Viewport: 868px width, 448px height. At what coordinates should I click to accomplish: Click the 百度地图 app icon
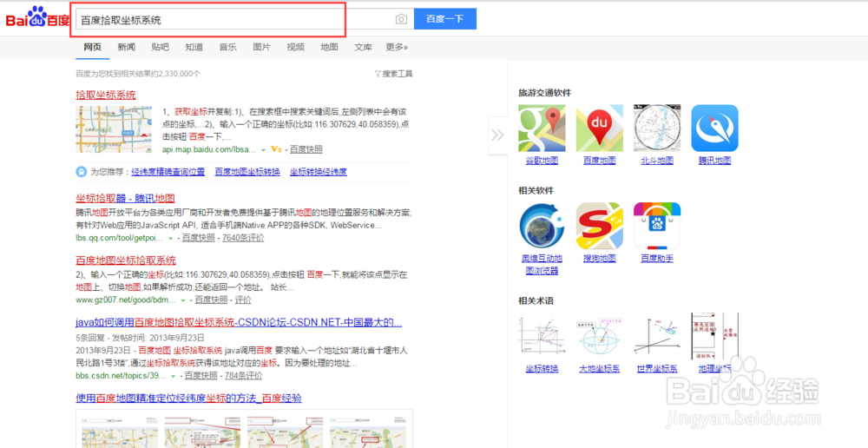pyautogui.click(x=600, y=128)
